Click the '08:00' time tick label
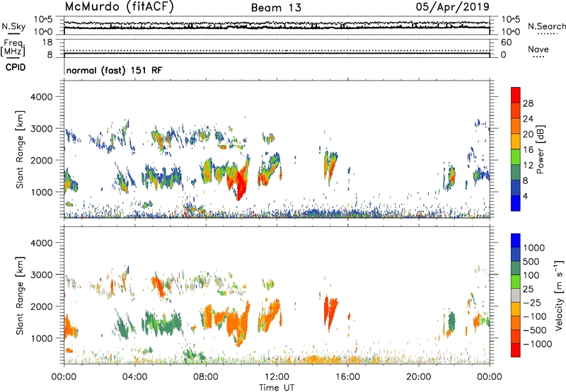 (206, 377)
